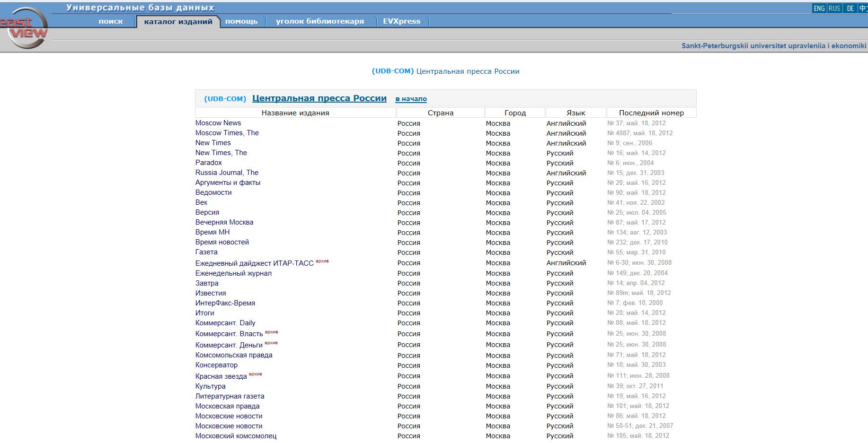Click issue № 111; июн. 28, 2008
This screenshot has width=868, height=443.
click(638, 375)
